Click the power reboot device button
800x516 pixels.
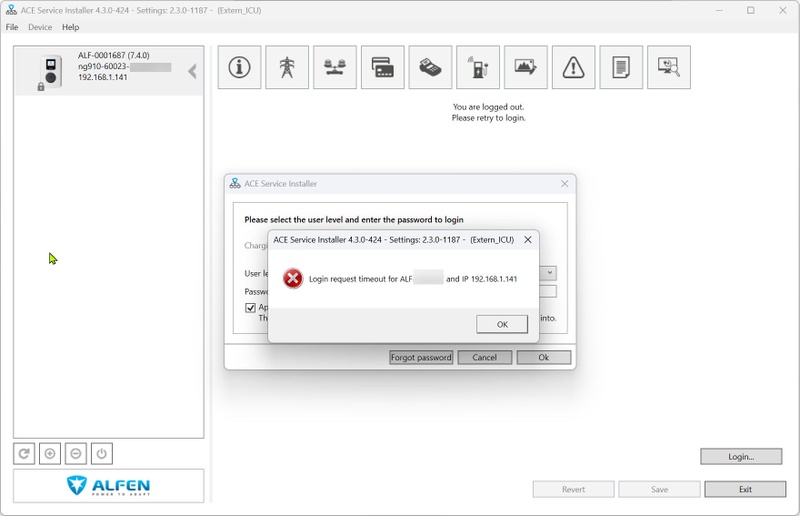click(102, 453)
